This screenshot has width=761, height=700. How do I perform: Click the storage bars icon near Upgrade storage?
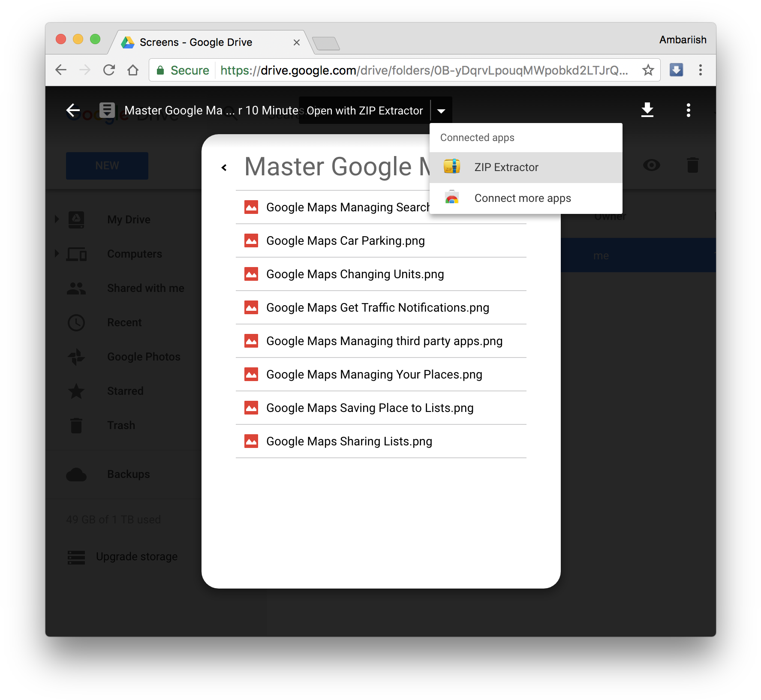click(x=76, y=557)
